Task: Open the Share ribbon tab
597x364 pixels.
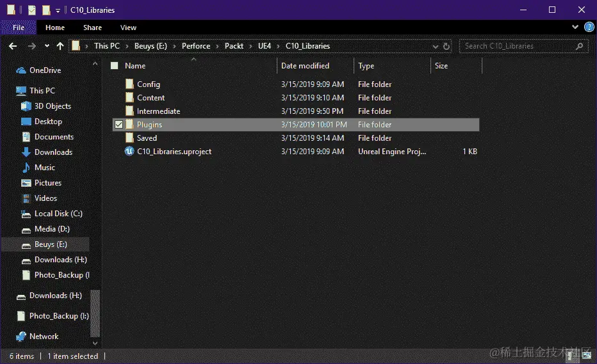Action: (x=92, y=28)
